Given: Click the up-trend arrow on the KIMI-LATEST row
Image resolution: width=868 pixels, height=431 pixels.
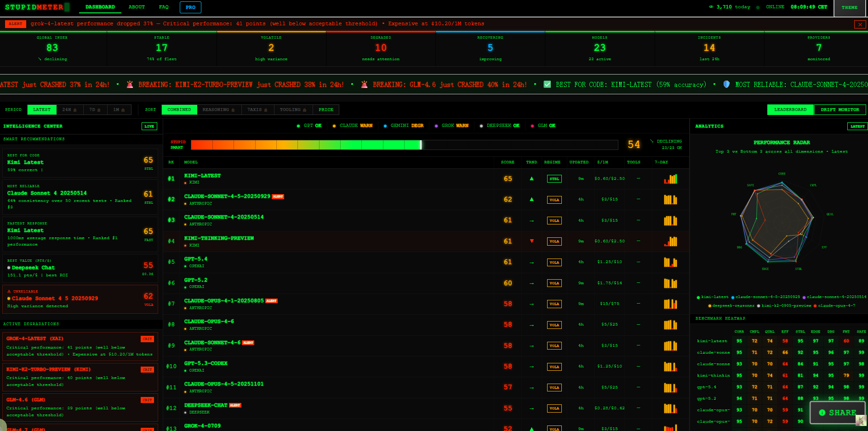Looking at the screenshot, I should (531, 178).
